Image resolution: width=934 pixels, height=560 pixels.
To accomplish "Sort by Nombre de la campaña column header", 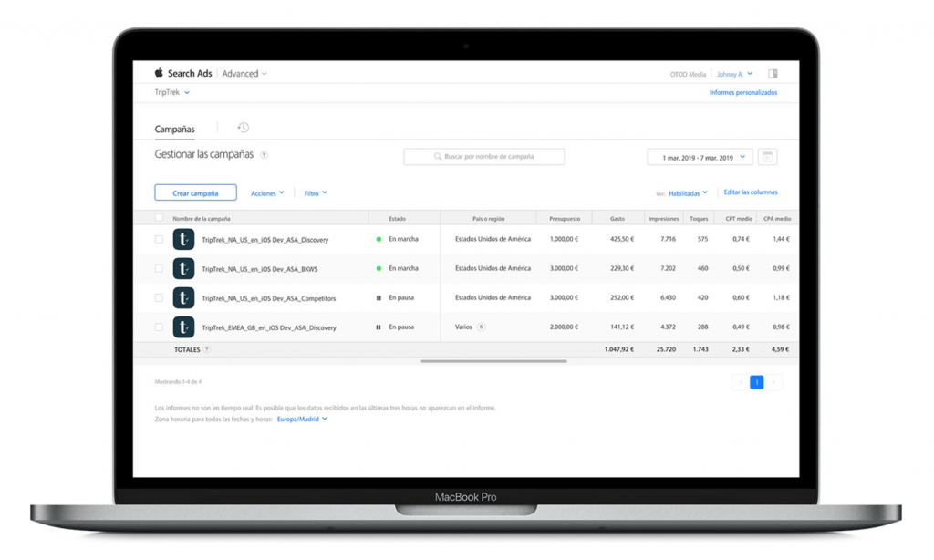I will pyautogui.click(x=202, y=219).
